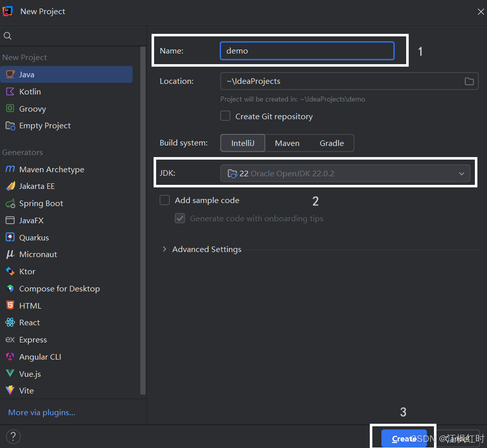The height and width of the screenshot is (448, 487).
Task: Open More via plugins link
Action: tap(41, 412)
